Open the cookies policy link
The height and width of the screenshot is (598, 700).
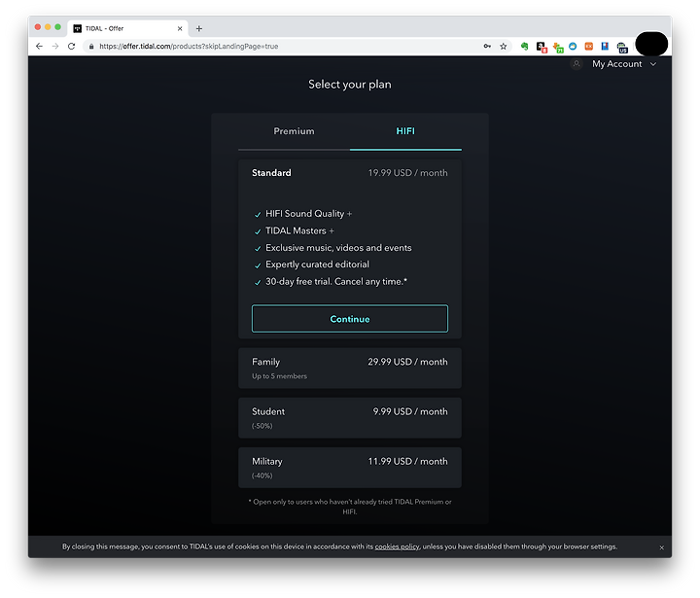coord(397,546)
